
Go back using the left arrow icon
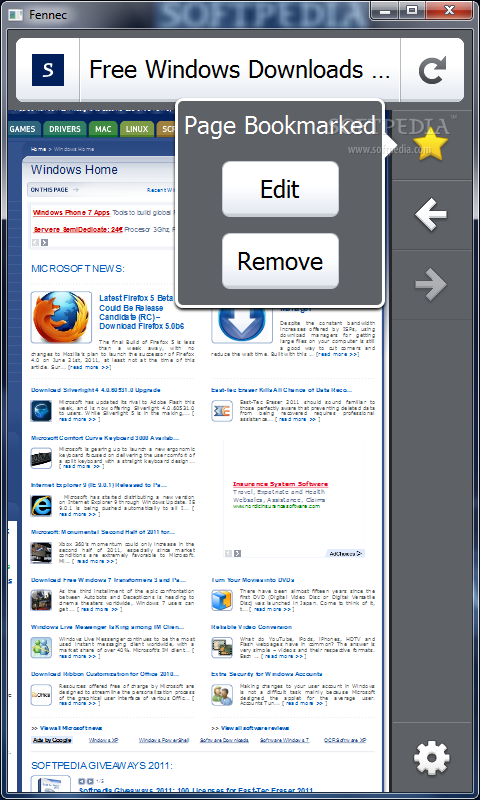(431, 214)
